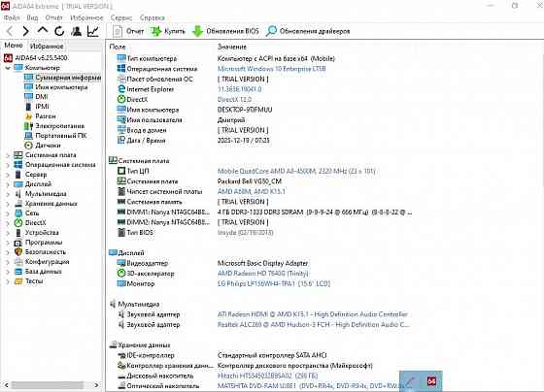Expand the Операционная система tree node

(8, 165)
